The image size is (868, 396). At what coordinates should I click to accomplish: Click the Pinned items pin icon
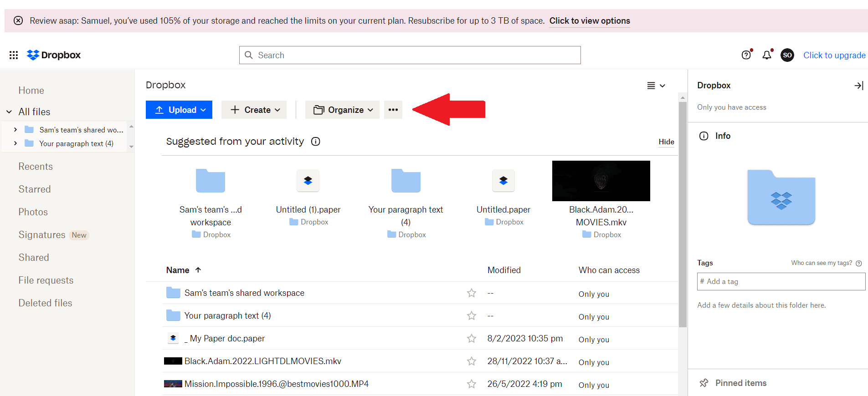[704, 383]
